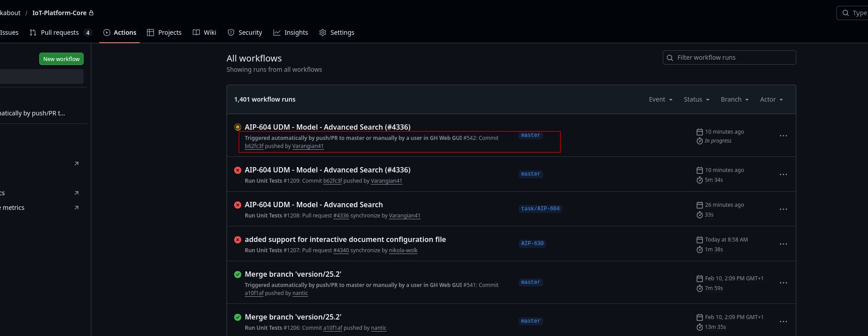Open the three-dot menu for the AIP-630 run
Viewport: 868px width, 336px height.
click(783, 244)
